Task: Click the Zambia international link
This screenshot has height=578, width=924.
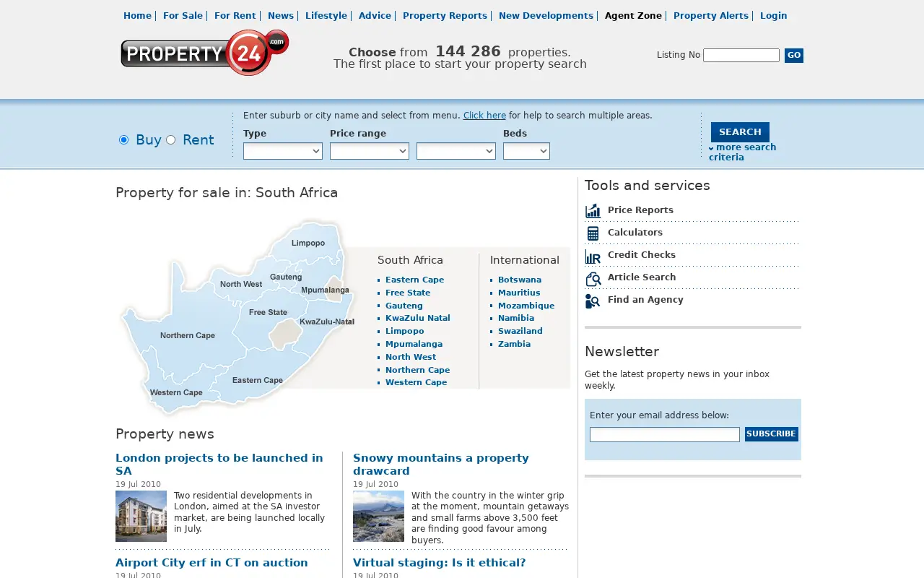Action: click(514, 344)
